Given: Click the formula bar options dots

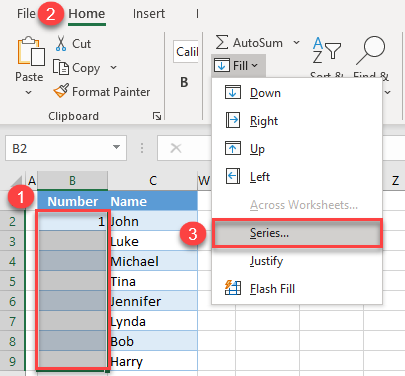Looking at the screenshot, I should tap(142, 148).
